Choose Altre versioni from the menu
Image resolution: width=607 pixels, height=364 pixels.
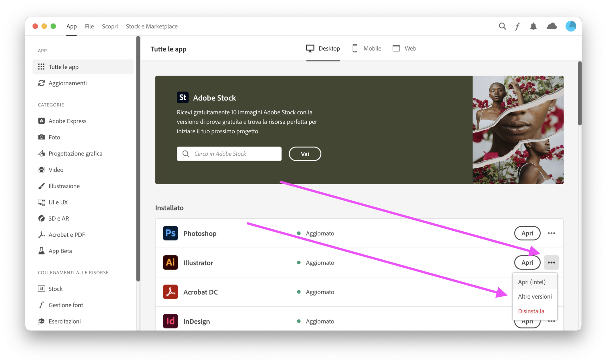[535, 296]
